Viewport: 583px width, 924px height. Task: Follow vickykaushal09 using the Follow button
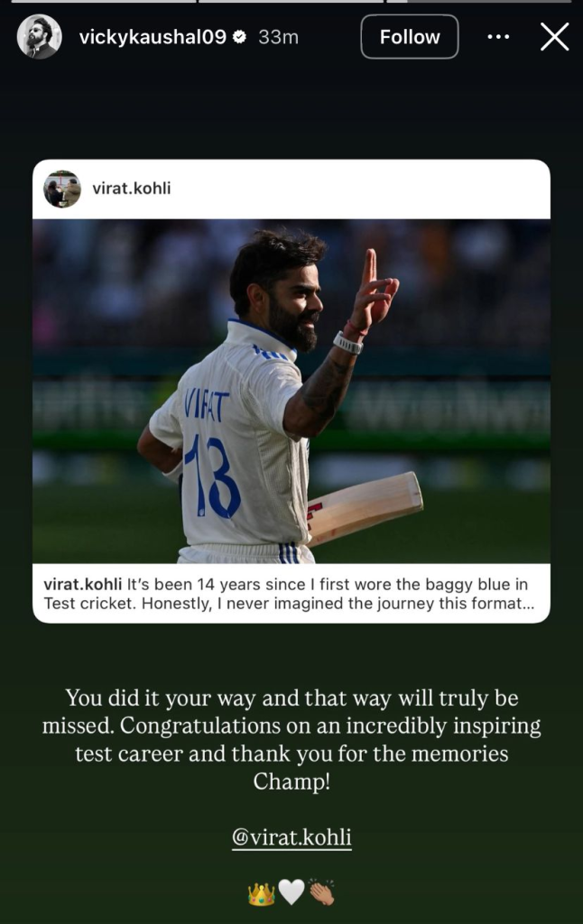[x=410, y=36]
